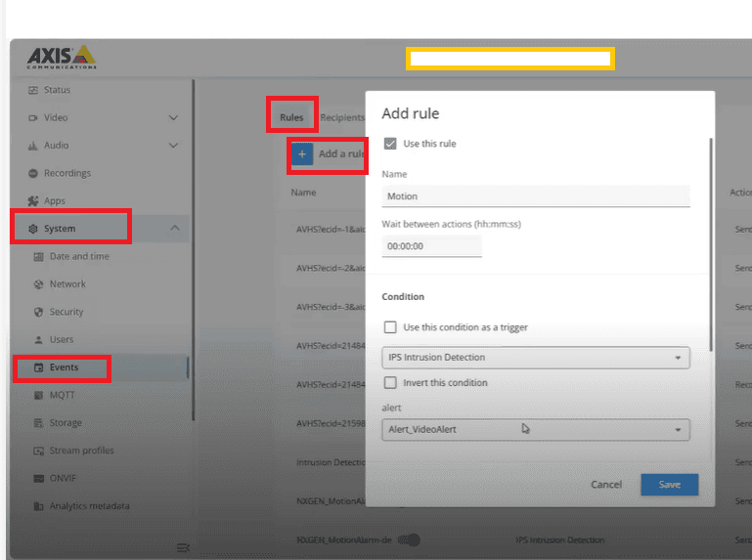The image size is (752, 560).
Task: Click the rule Name input field
Action: (536, 196)
